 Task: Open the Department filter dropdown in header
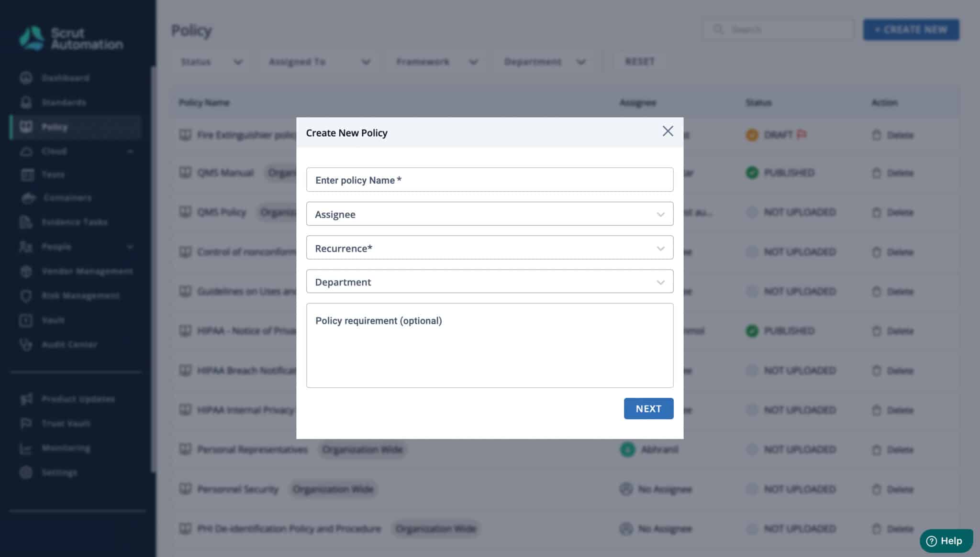coord(545,62)
